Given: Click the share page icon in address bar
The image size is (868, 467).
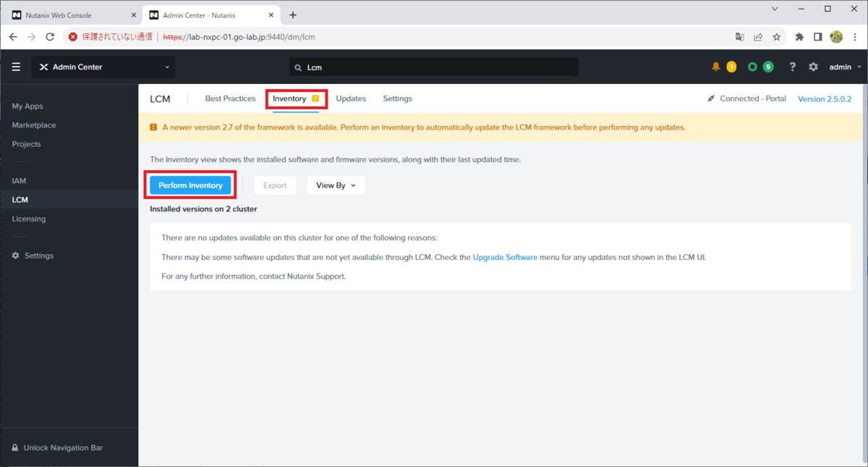Looking at the screenshot, I should [x=758, y=36].
